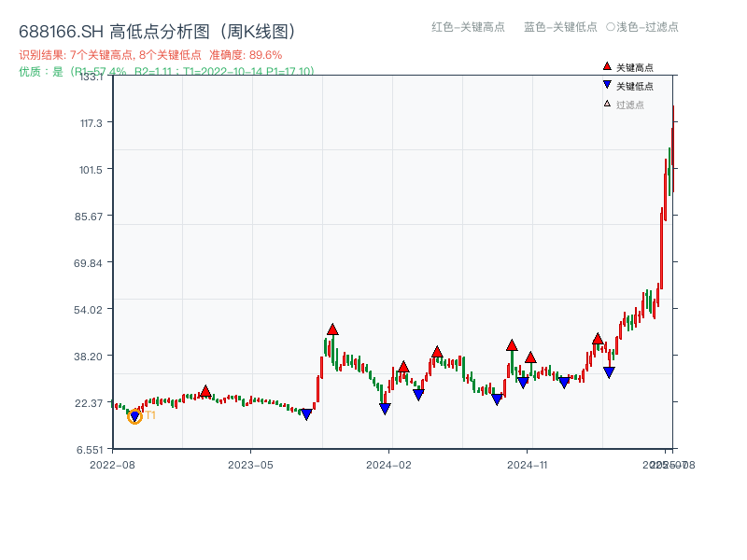The width and height of the screenshot is (747, 560).
Task: Click the green 优质 rating line
Action: (166, 72)
